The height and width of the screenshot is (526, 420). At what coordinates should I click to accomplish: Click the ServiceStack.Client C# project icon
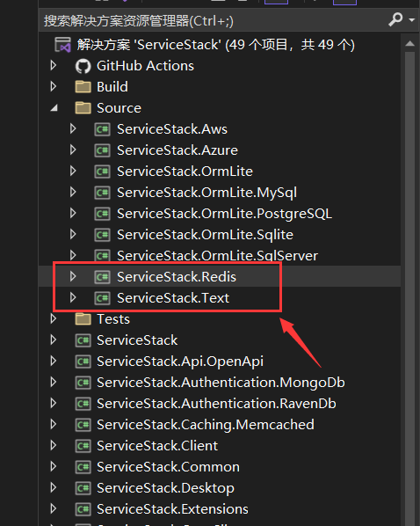(83, 446)
